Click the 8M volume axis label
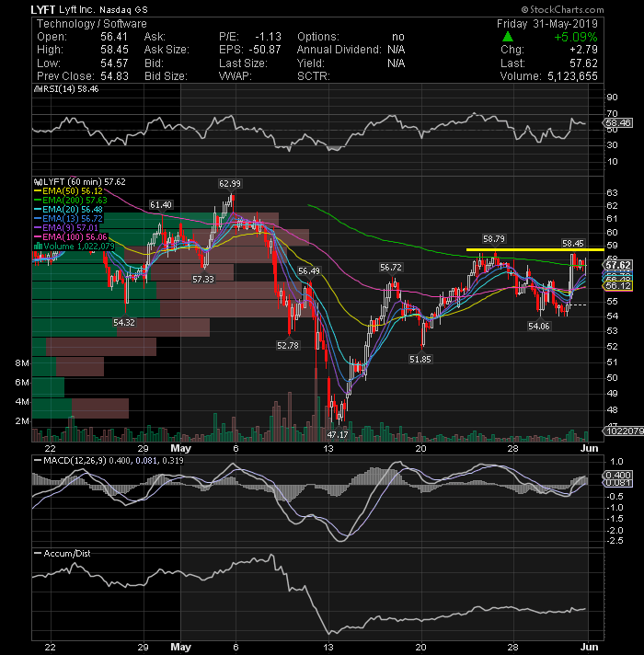Viewport: 644px width, 655px height. (x=22, y=362)
